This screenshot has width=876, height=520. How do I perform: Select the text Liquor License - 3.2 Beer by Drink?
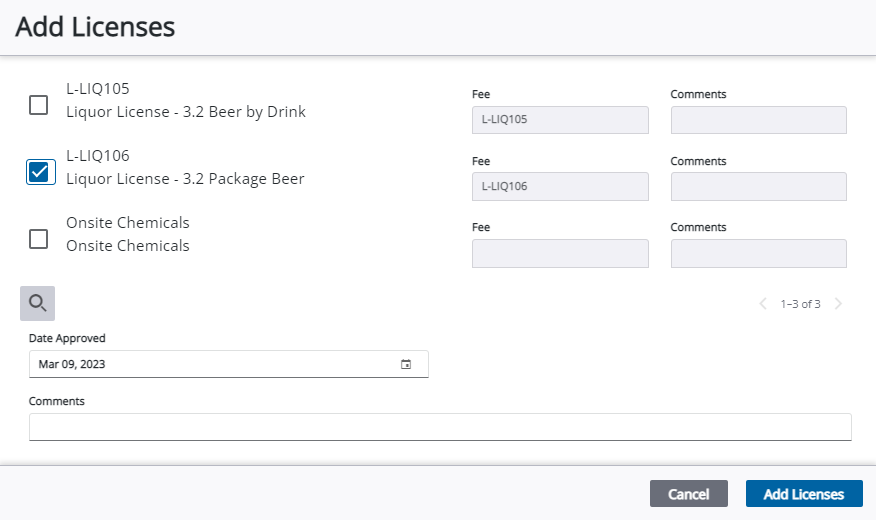186,112
